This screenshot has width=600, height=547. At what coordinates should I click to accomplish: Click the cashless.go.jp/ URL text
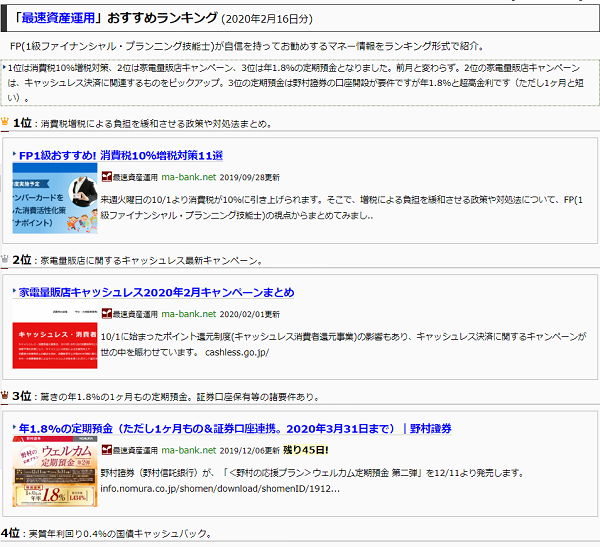pos(237,352)
